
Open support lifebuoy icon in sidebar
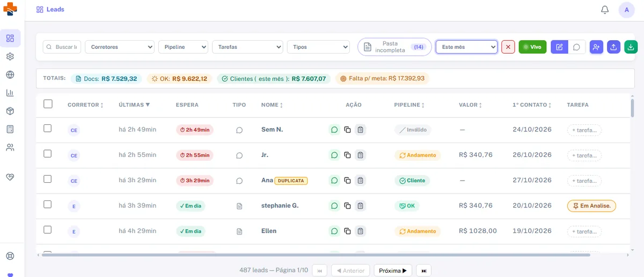coord(10,256)
